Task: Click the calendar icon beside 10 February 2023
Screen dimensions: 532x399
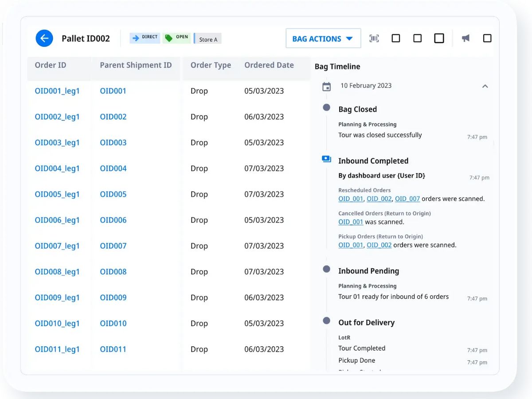Action: (x=327, y=86)
